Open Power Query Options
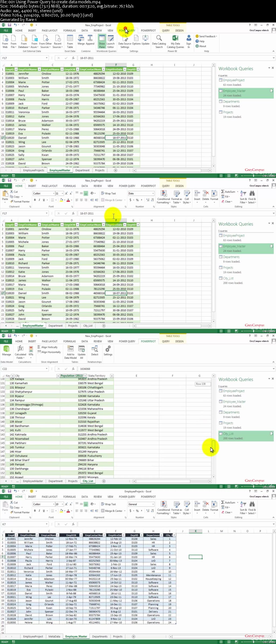This screenshot has height=644, width=276. point(136,40)
